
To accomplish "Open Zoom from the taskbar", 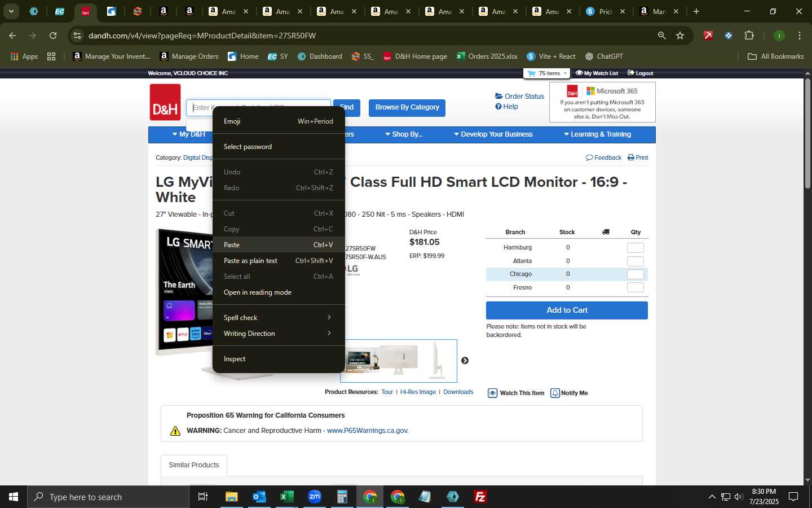I will coord(314,497).
